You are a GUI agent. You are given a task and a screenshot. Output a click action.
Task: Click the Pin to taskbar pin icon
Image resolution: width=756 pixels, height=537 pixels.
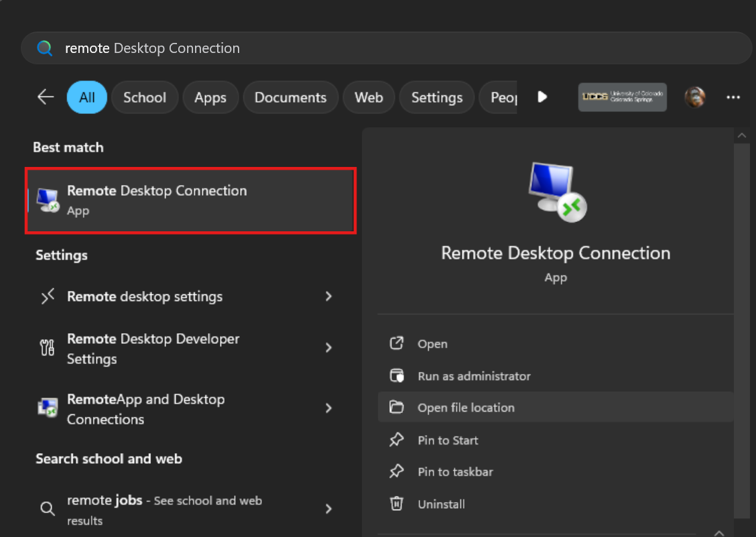(x=396, y=471)
